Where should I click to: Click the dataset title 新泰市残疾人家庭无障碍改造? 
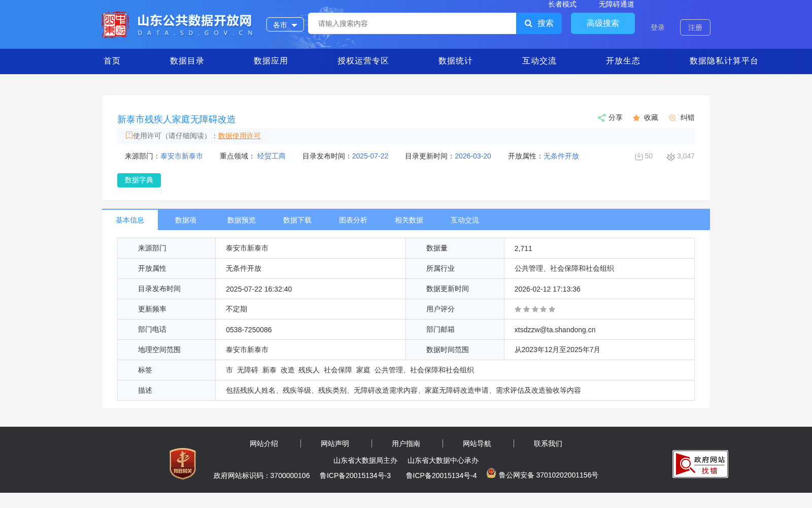[x=177, y=119]
